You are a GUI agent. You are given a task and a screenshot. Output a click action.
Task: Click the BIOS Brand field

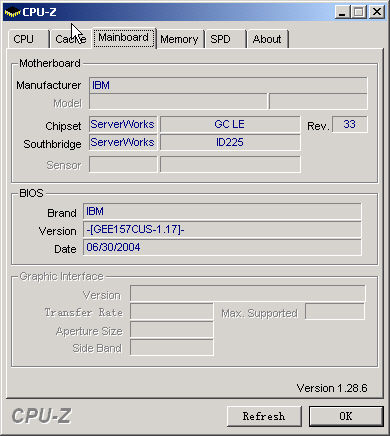(x=222, y=211)
